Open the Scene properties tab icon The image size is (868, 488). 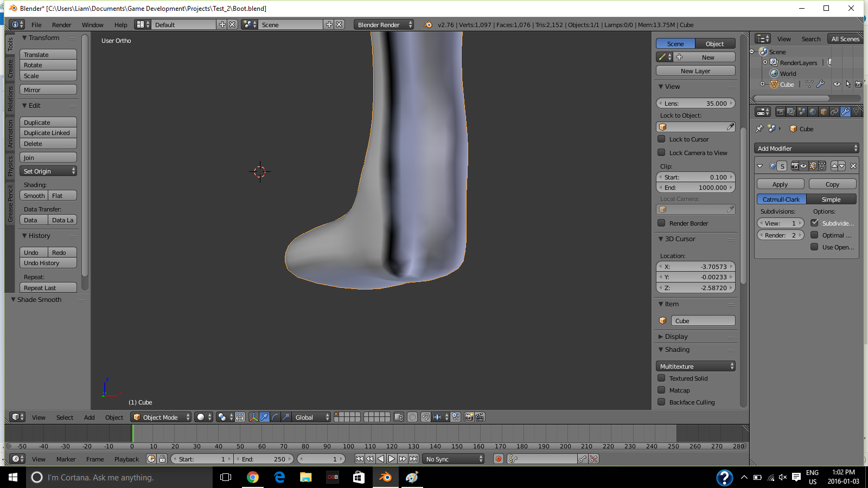[802, 112]
